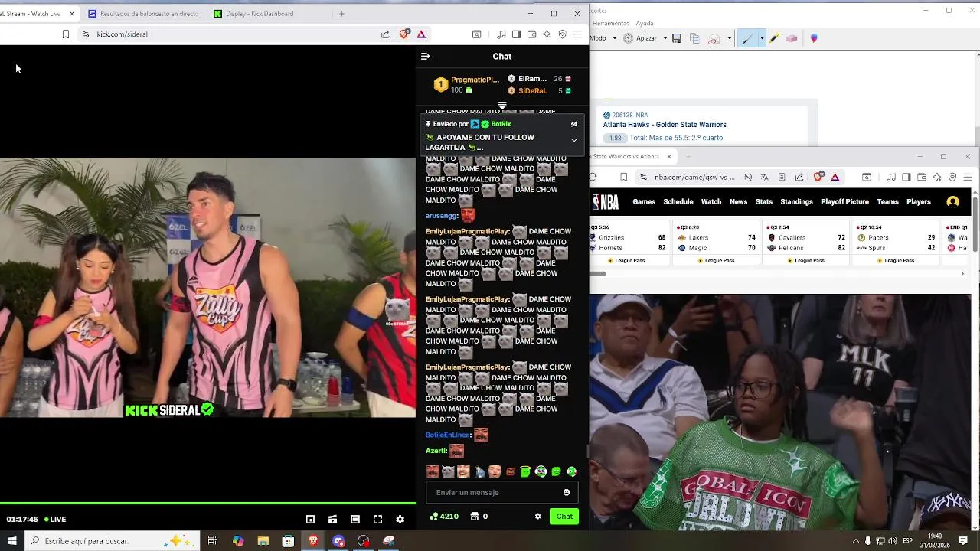
Task: Share the kick.com page via the share icon
Action: point(385,34)
